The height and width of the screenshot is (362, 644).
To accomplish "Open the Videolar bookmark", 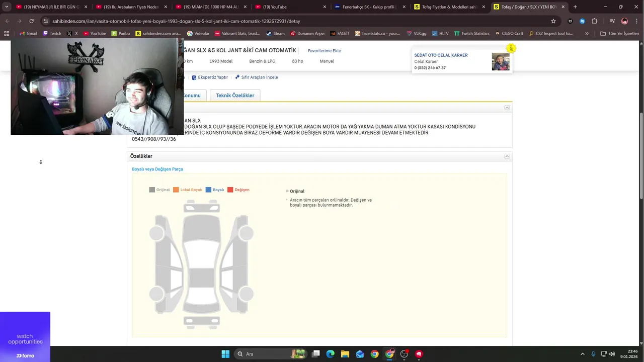I will coord(198,33).
